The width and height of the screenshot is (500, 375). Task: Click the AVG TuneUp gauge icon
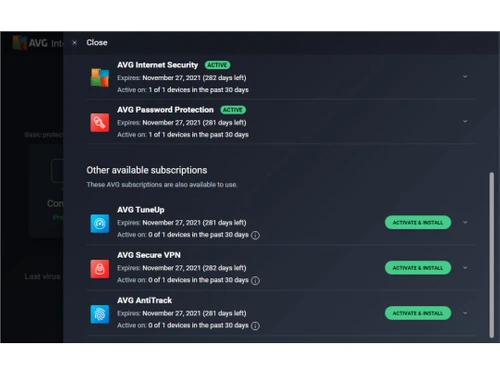tap(100, 223)
